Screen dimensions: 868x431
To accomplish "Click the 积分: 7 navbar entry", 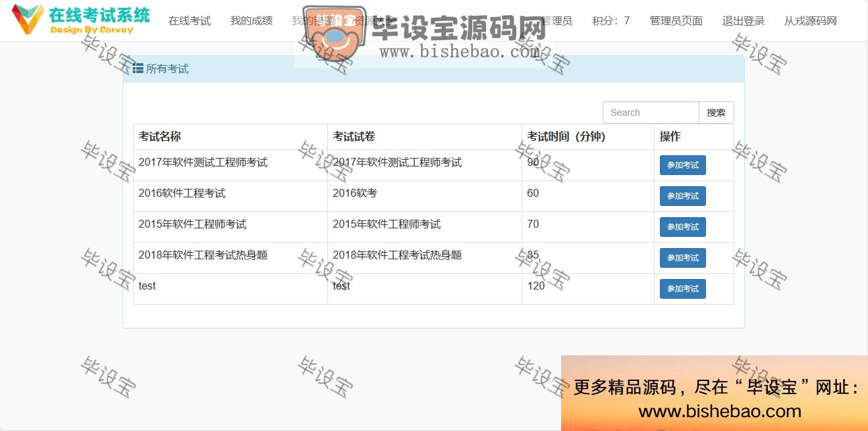I will [611, 20].
